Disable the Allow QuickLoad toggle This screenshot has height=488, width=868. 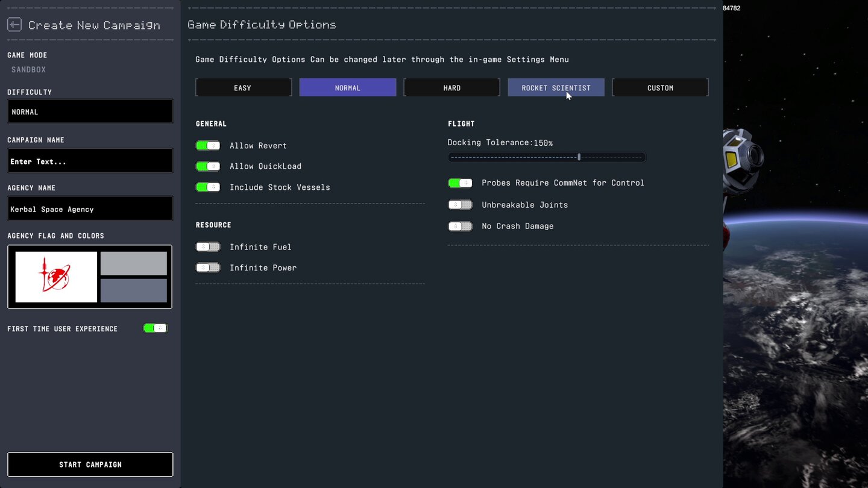point(208,166)
